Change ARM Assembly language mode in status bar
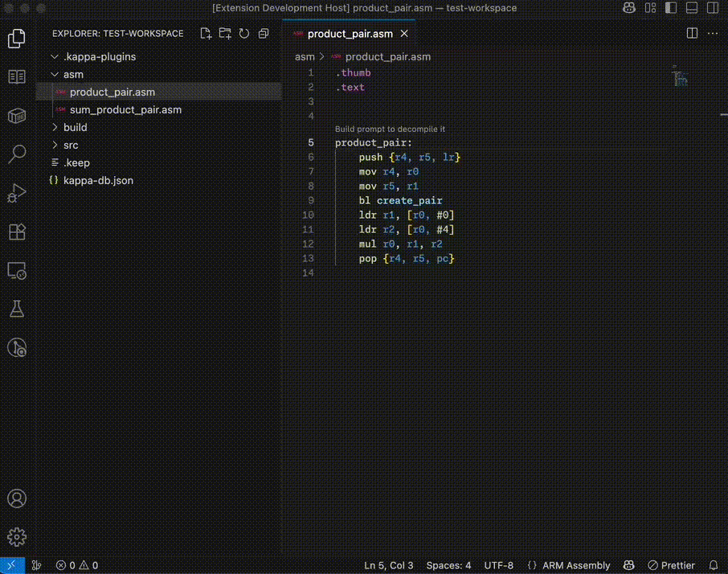The width and height of the screenshot is (728, 574). click(576, 565)
